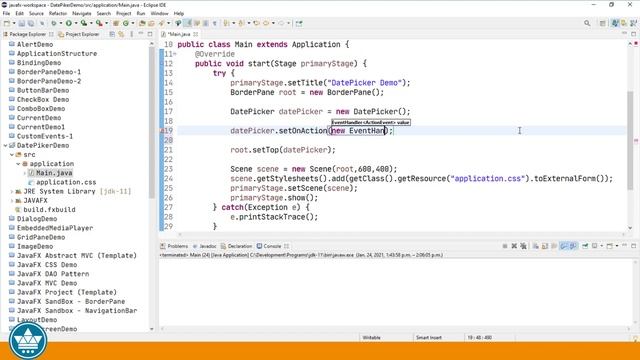
Task: Click Previous Annotation icon
Action: (x=241, y=23)
